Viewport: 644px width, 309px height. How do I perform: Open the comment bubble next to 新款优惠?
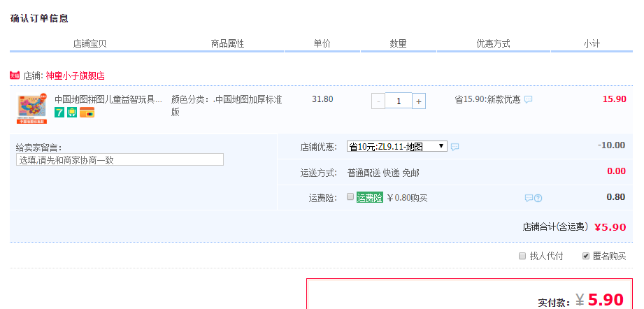pyautogui.click(x=529, y=99)
